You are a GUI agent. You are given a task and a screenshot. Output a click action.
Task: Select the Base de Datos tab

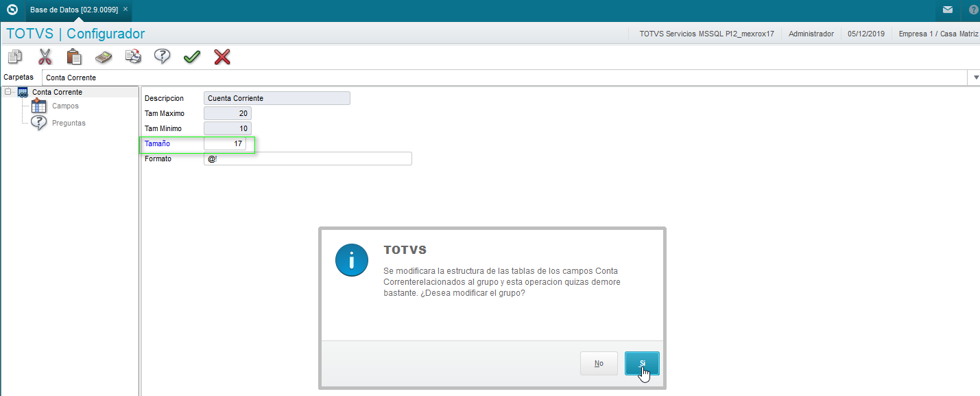[x=77, y=10]
